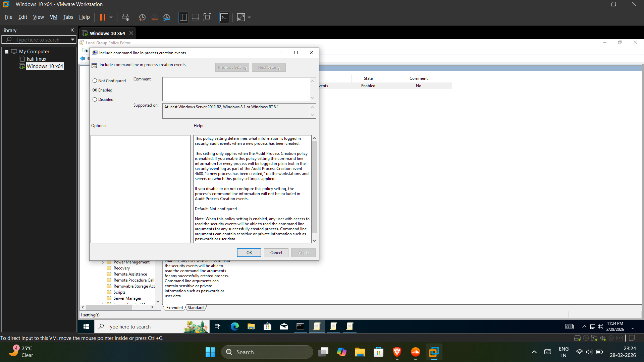
Task: Open Brave browser on host taskbar
Action: 397,352
